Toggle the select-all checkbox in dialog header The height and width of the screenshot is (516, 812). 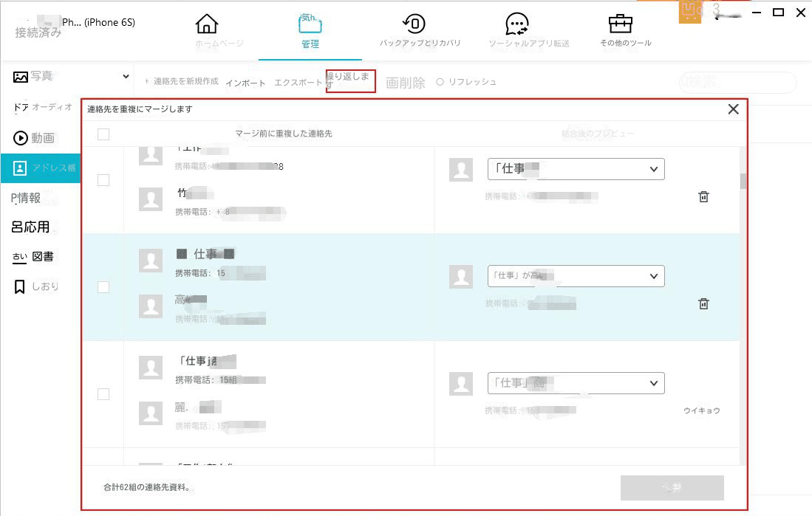pos(103,134)
